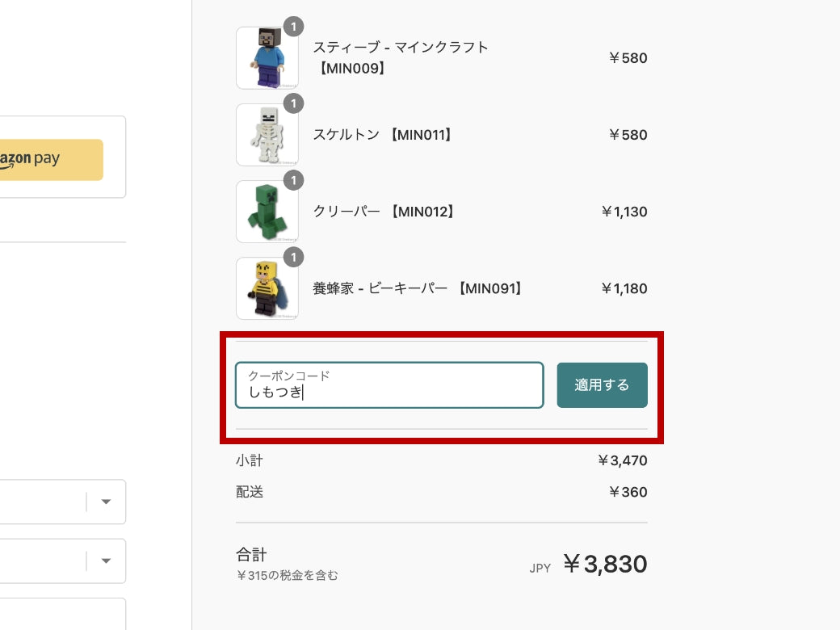840x630 pixels.
Task: Click the Beekeeper minifigure thumbnail
Action: click(x=267, y=288)
